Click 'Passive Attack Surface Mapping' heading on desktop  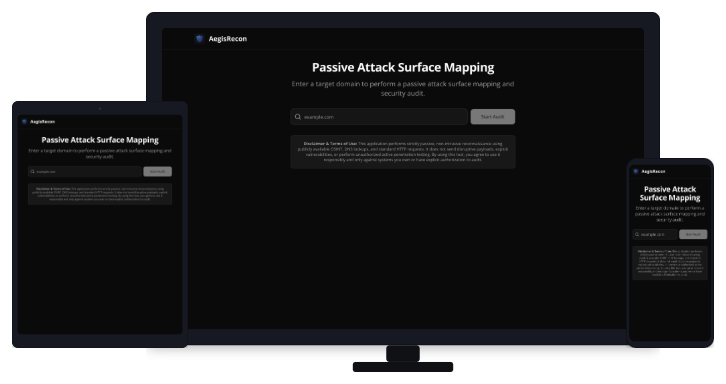coord(403,68)
